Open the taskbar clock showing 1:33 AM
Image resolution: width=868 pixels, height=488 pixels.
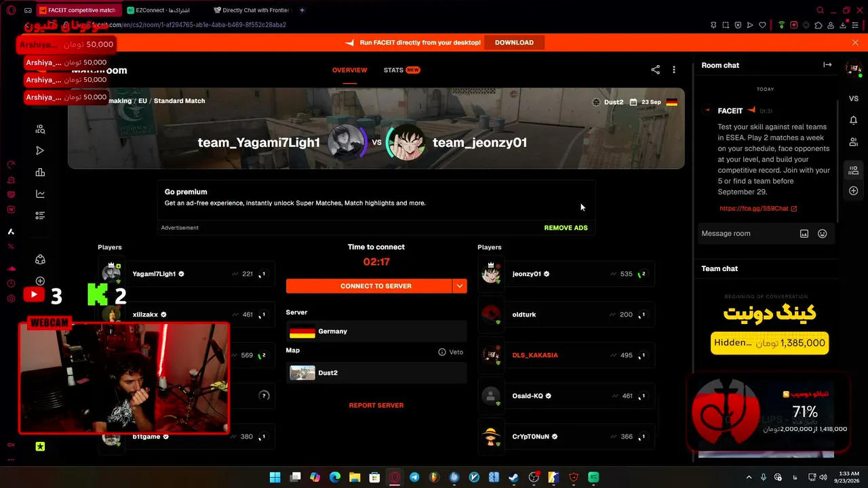click(848, 477)
